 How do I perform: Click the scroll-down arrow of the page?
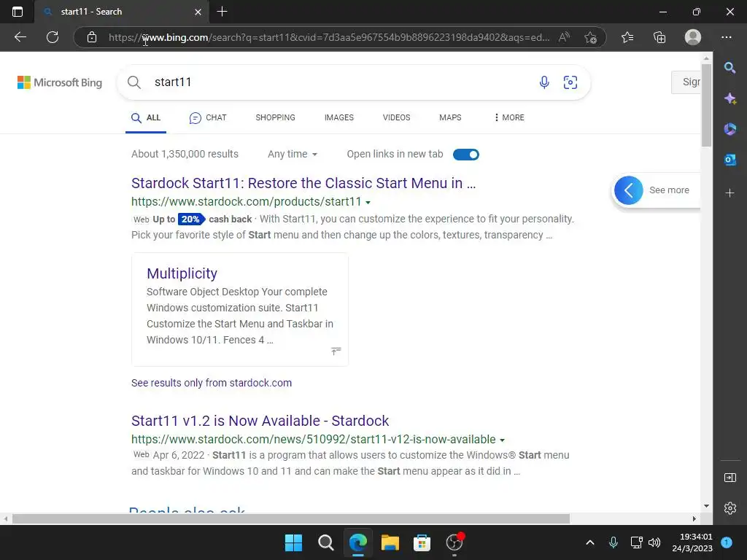706,506
